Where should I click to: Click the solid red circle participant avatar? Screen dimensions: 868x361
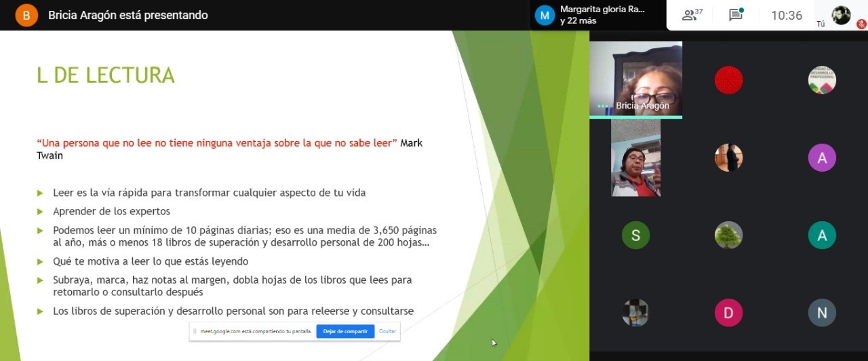[x=728, y=80]
